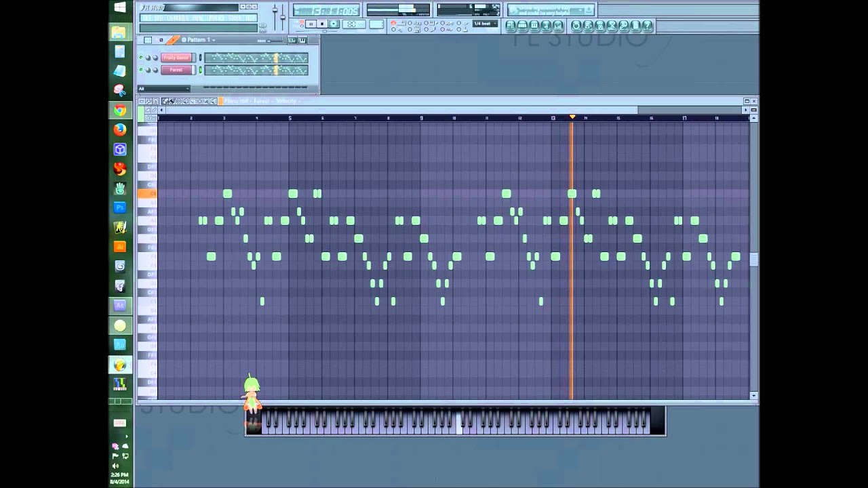The height and width of the screenshot is (488, 868).
Task: Open the project info page toolbar icon
Action: 635,26
